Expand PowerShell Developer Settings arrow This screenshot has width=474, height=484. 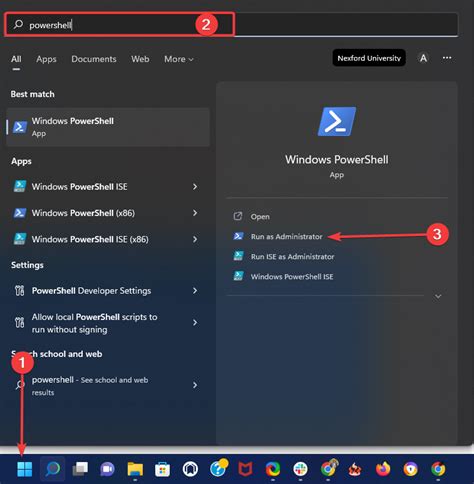click(x=195, y=291)
